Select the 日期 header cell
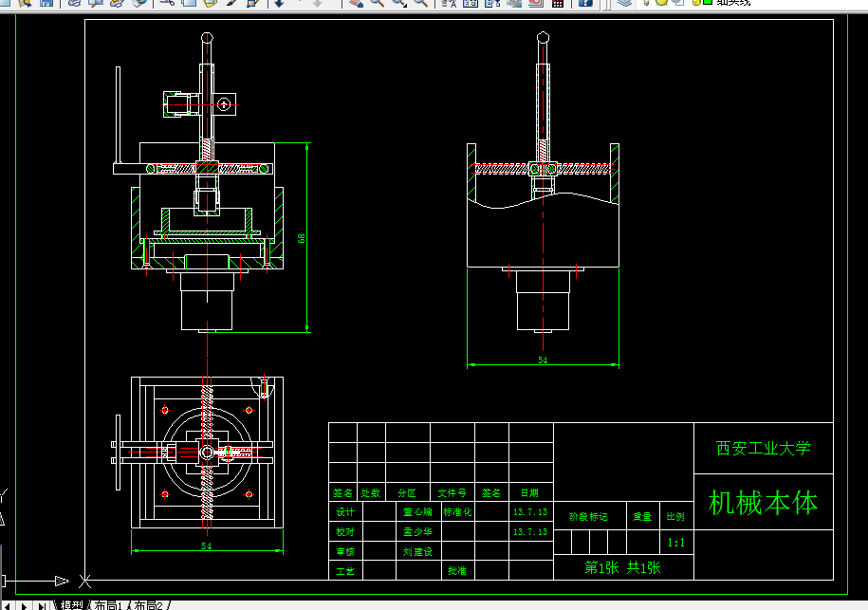Screen dimensions: 868x610 529,492
